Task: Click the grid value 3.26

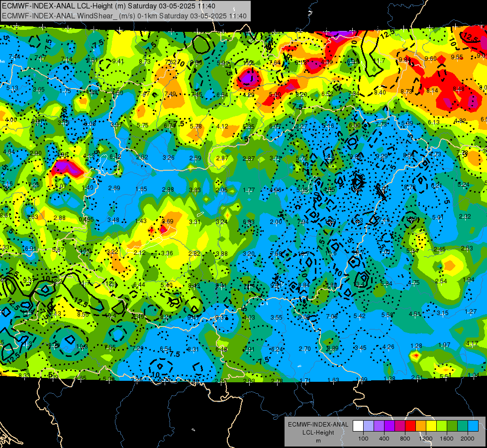Action: coord(168,158)
